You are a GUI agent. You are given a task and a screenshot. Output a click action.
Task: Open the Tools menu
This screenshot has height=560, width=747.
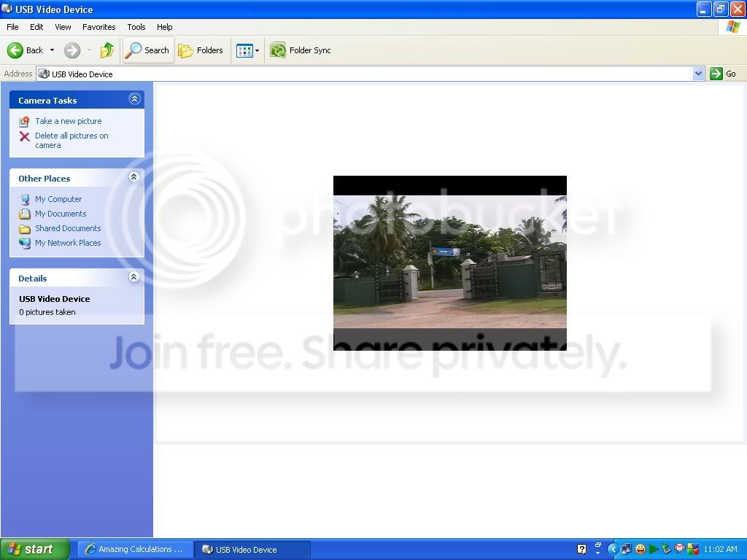click(x=136, y=27)
